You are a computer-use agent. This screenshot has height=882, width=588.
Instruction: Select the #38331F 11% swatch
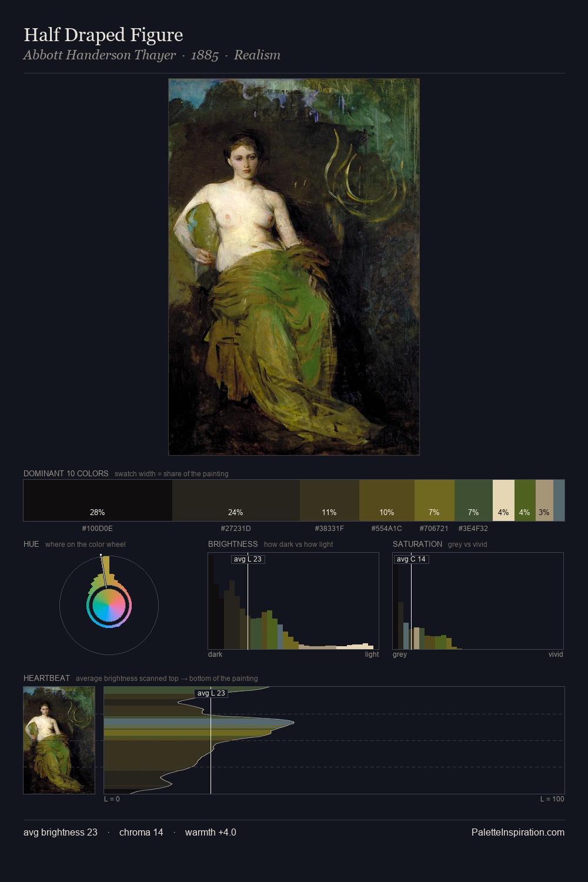coord(329,500)
